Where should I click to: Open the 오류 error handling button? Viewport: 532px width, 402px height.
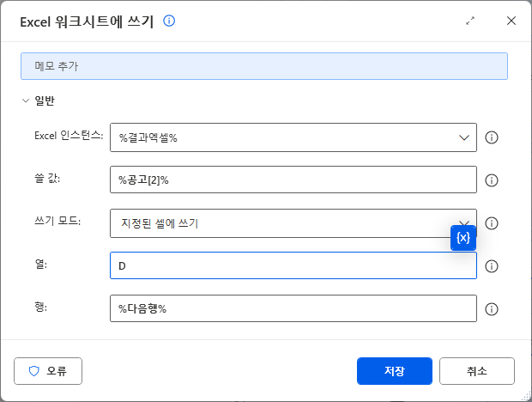click(48, 371)
